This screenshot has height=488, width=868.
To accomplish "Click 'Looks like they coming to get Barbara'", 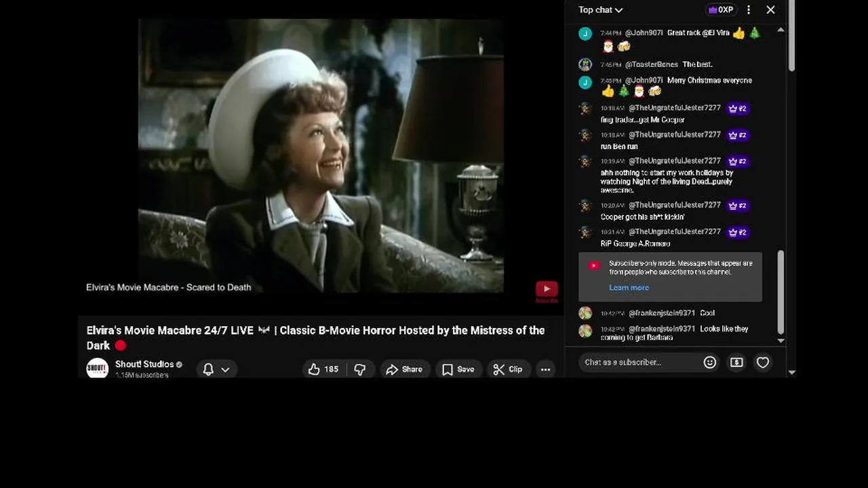I will (675, 333).
